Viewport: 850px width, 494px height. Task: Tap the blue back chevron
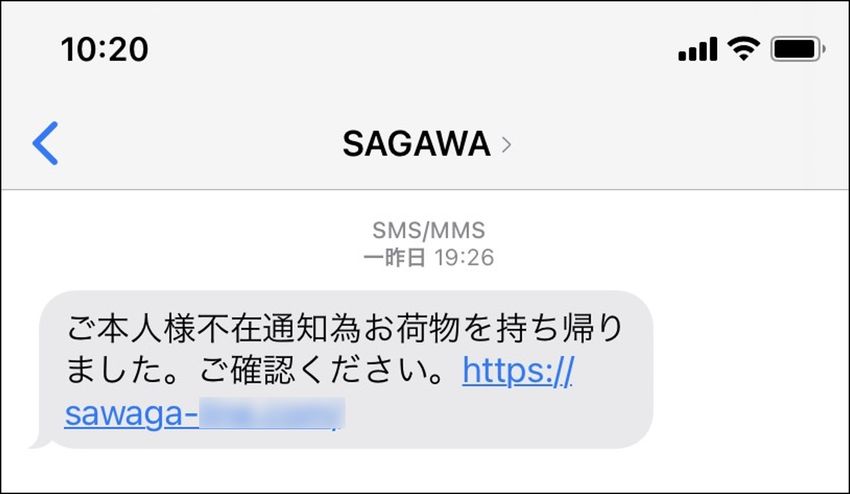tap(45, 143)
